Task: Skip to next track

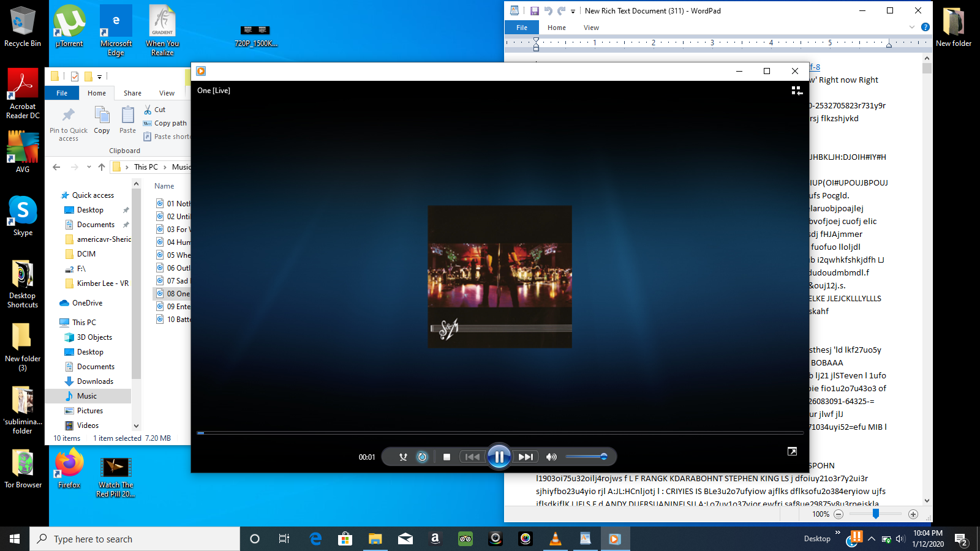Action: pos(526,457)
